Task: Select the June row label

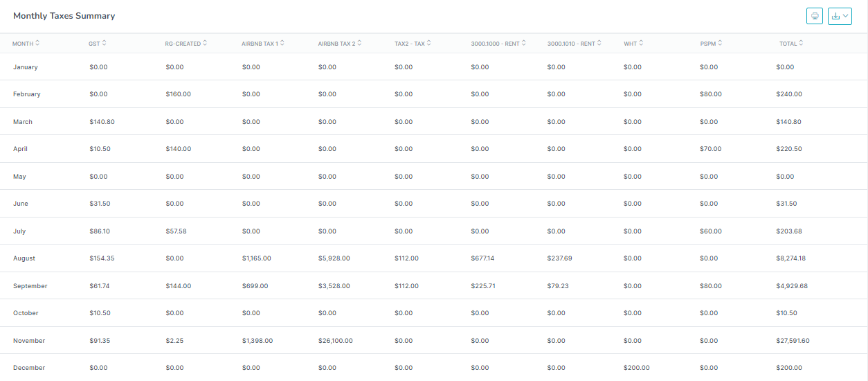Action: (x=20, y=204)
